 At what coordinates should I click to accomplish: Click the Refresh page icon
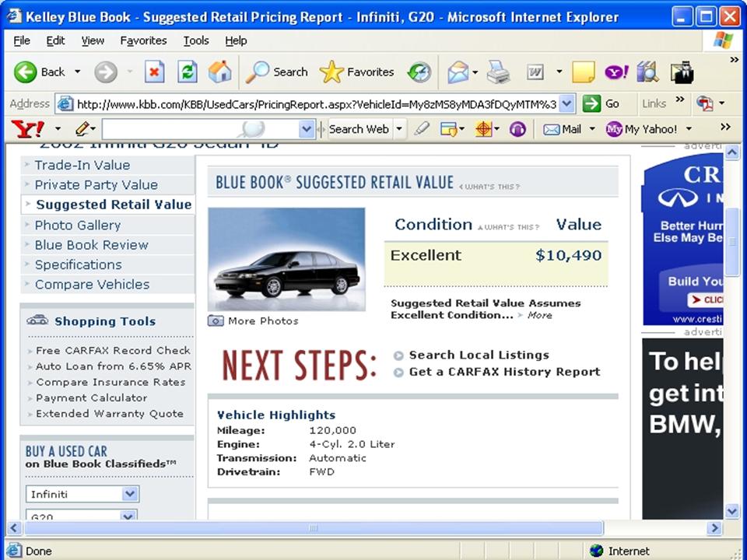187,72
